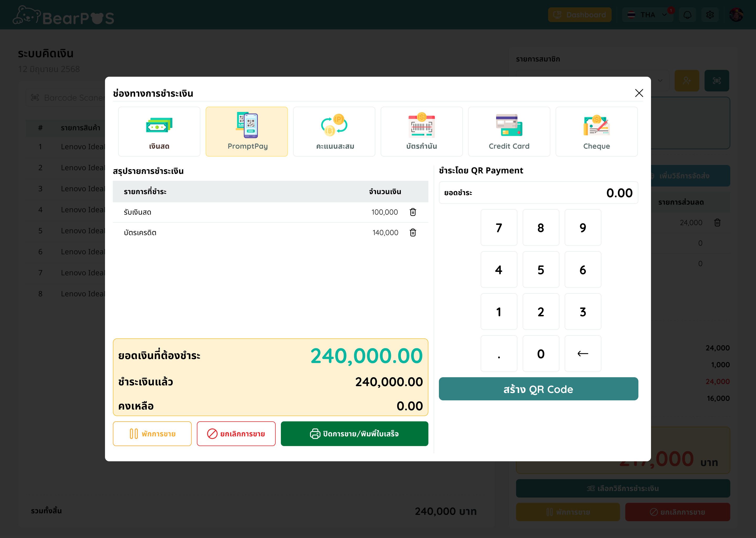
Task: Tap the keypad backspace arrow key
Action: (583, 354)
